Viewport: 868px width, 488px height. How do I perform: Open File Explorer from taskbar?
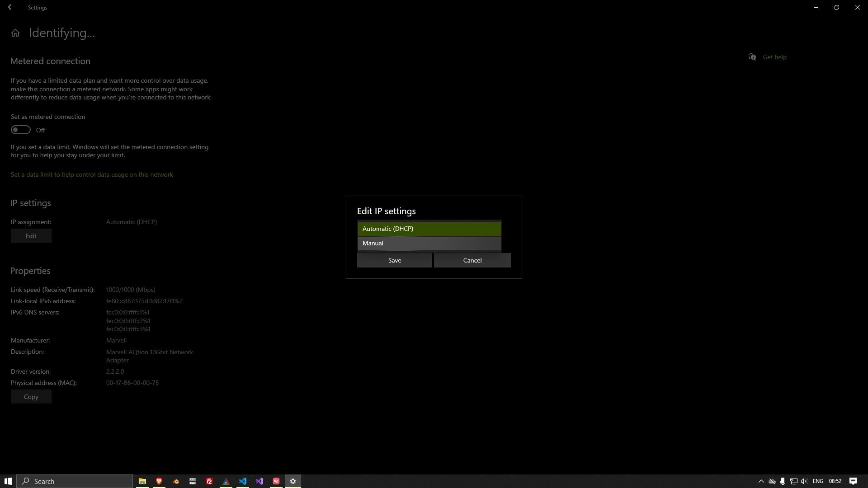pyautogui.click(x=142, y=481)
